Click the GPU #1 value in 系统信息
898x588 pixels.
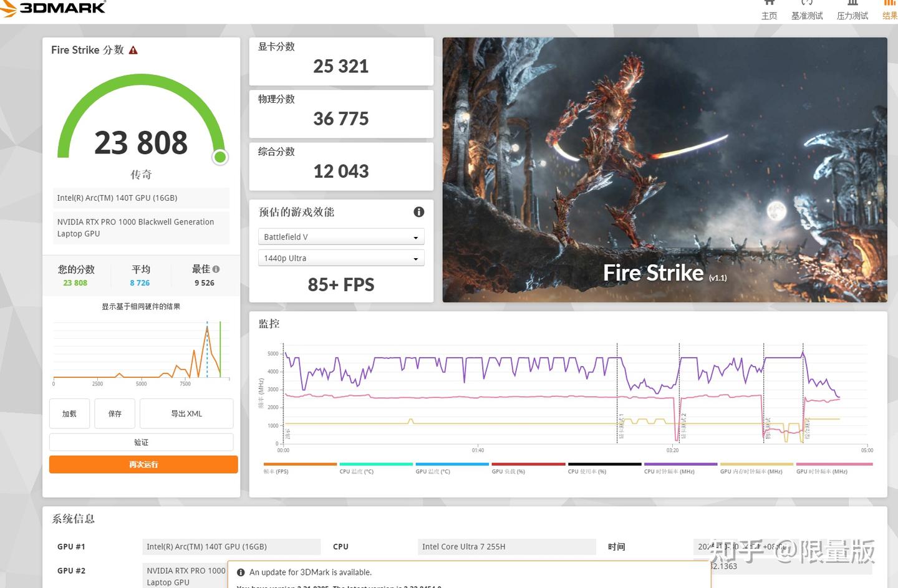[x=231, y=547]
